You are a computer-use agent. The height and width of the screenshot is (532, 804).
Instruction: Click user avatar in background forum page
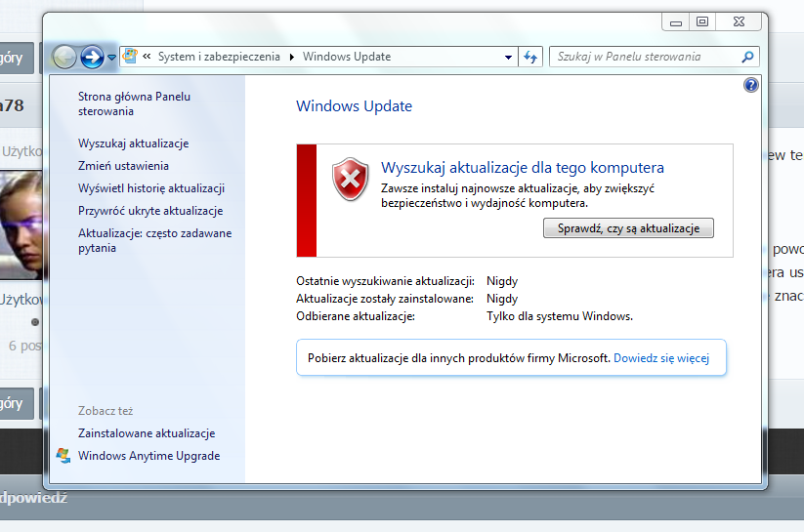point(21,225)
